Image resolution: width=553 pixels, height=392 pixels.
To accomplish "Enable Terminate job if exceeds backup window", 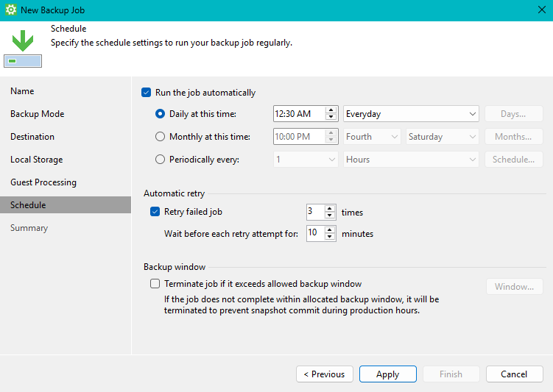I will point(155,284).
